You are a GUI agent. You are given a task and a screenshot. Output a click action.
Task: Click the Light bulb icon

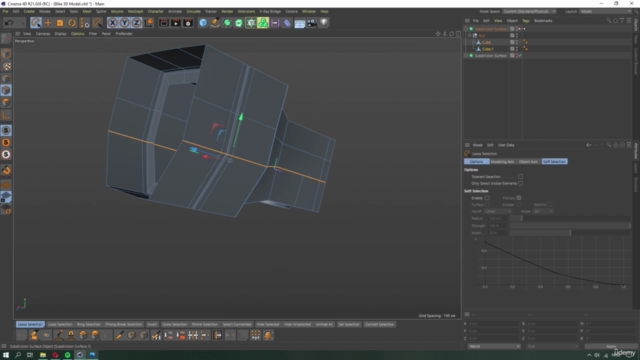click(324, 23)
